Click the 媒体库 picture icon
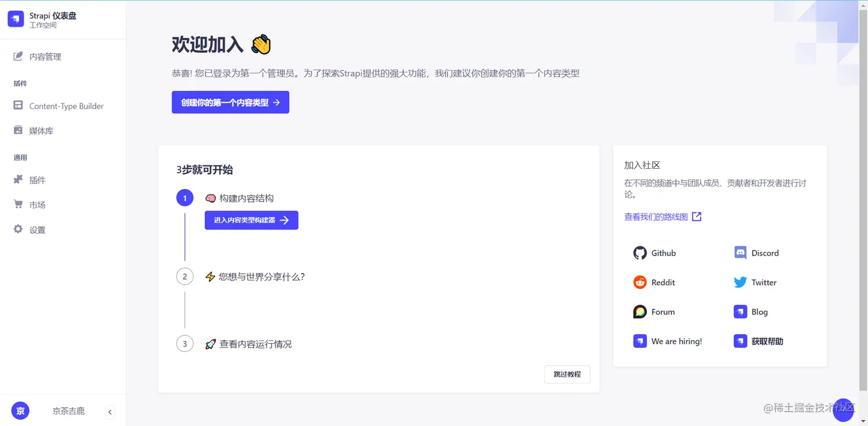 pyautogui.click(x=18, y=130)
